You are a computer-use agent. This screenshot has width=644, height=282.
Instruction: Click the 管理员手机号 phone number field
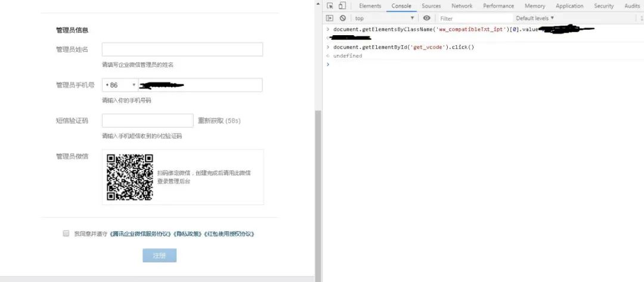click(x=200, y=85)
